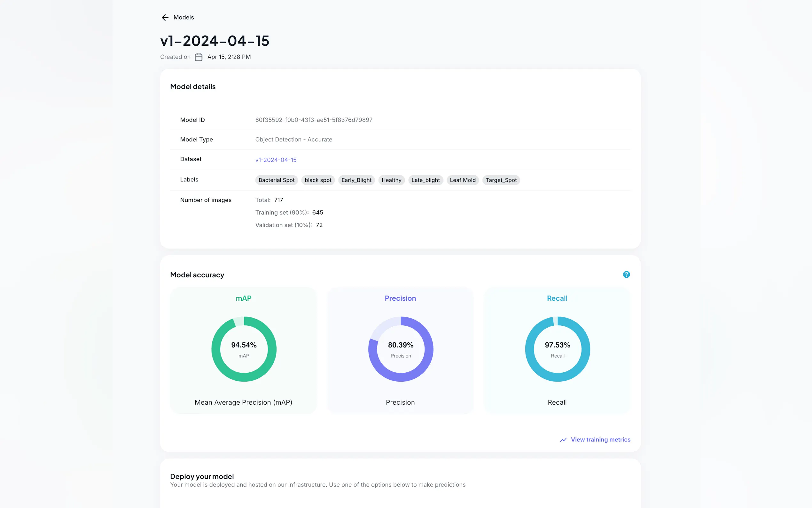The height and width of the screenshot is (508, 812).
Task: Go back to the Models page
Action: (x=183, y=18)
